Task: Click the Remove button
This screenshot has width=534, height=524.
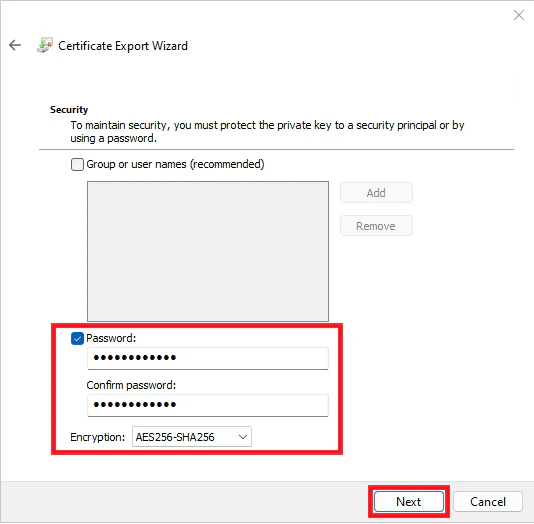Action: click(376, 226)
